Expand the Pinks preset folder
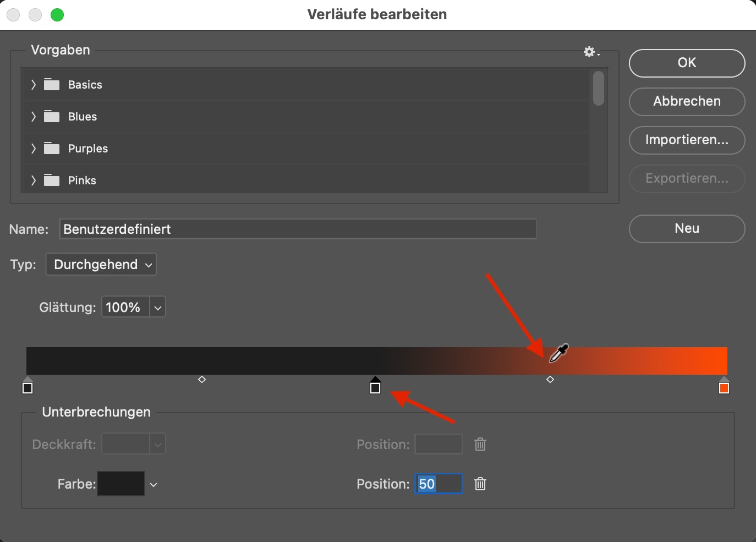 (x=34, y=180)
